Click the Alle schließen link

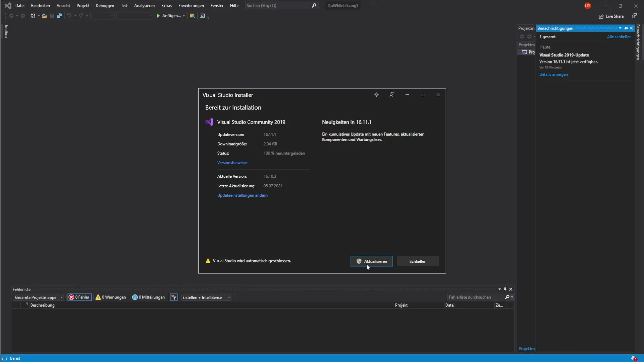619,37
